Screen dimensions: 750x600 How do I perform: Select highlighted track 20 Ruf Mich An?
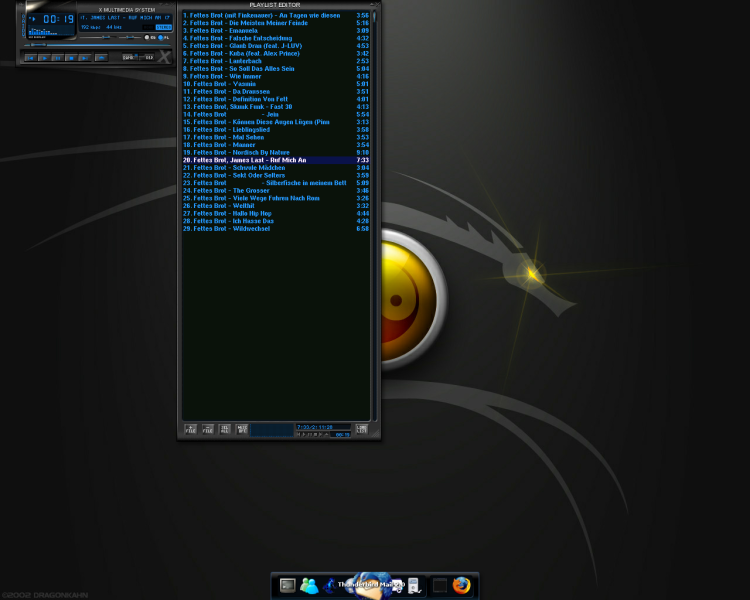(x=276, y=160)
